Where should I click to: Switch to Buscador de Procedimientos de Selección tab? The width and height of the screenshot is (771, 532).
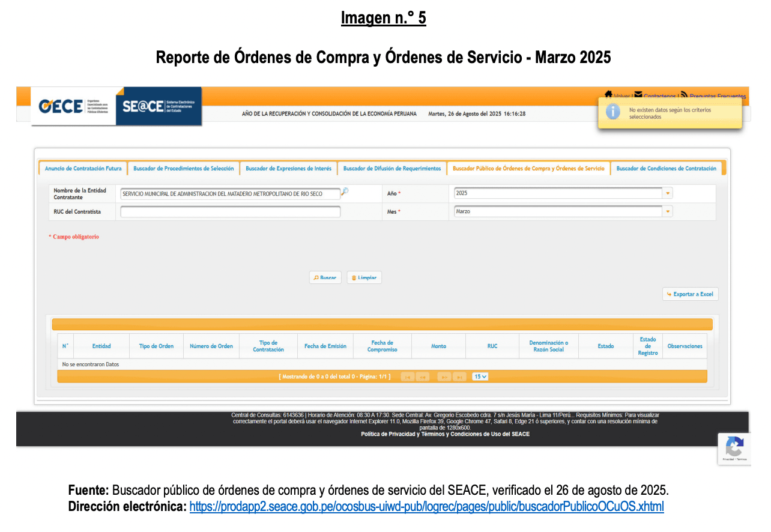pyautogui.click(x=184, y=169)
